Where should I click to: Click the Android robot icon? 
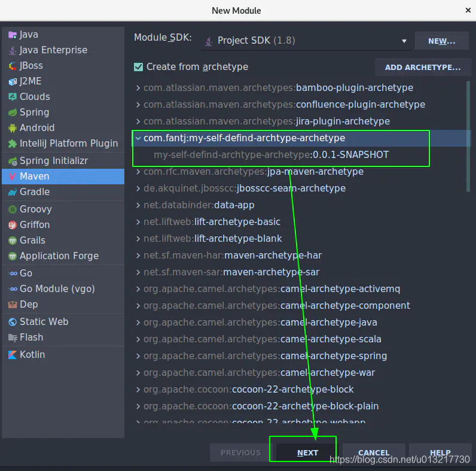13,128
